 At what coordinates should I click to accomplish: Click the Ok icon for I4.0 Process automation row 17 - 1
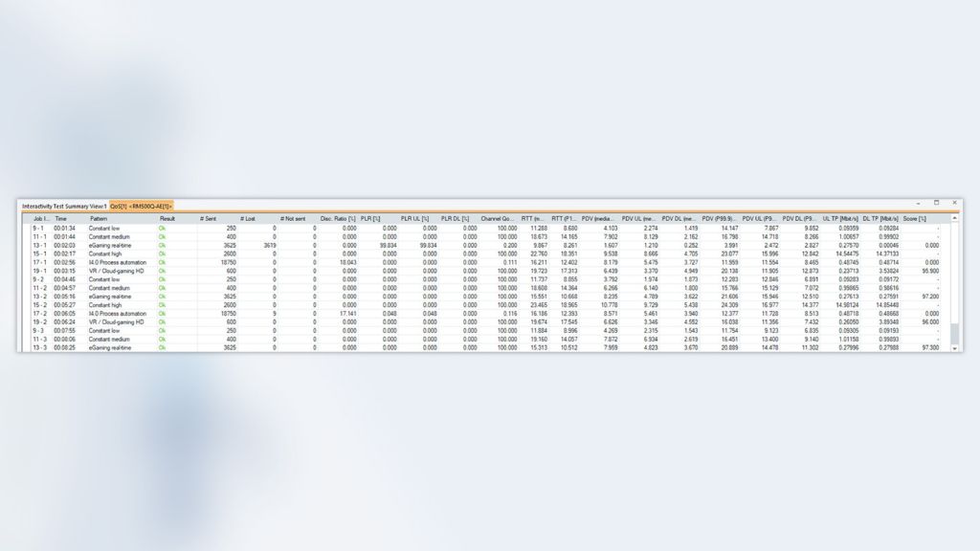coord(162,262)
